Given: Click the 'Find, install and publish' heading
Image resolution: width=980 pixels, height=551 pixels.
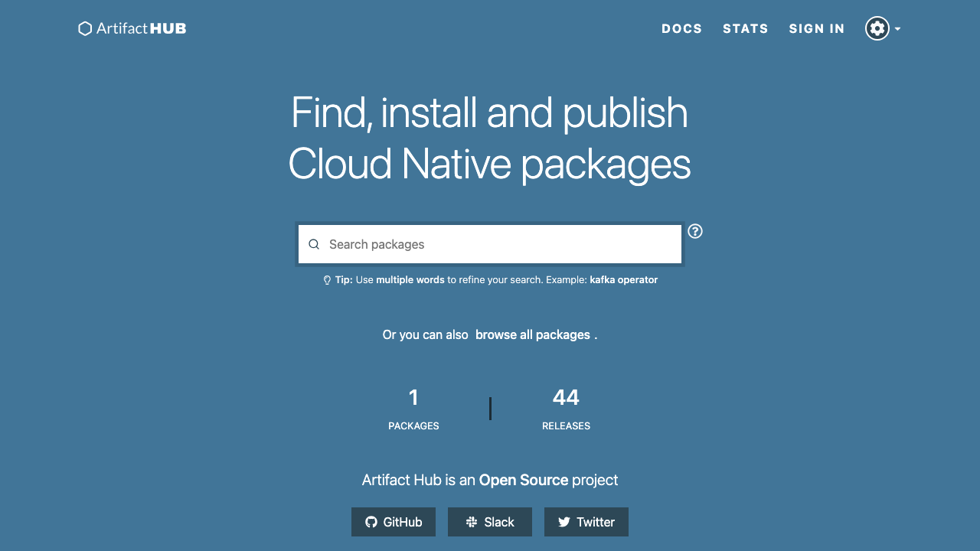Looking at the screenshot, I should click(490, 112).
